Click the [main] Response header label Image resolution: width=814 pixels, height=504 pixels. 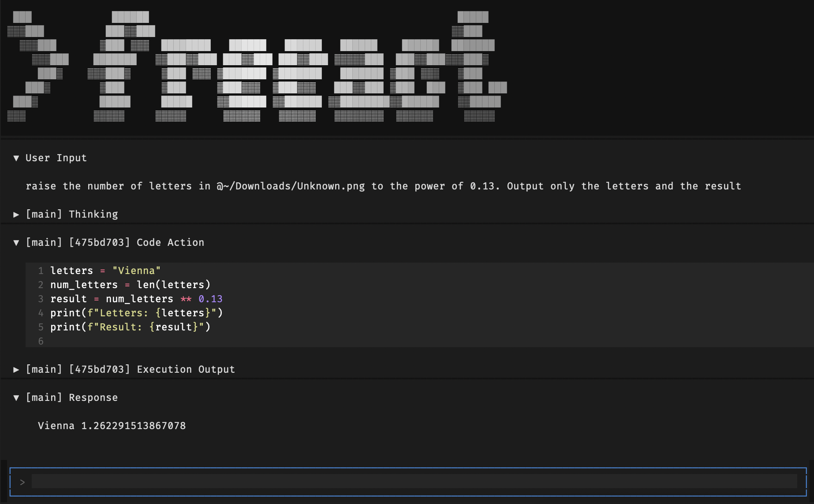click(x=72, y=398)
